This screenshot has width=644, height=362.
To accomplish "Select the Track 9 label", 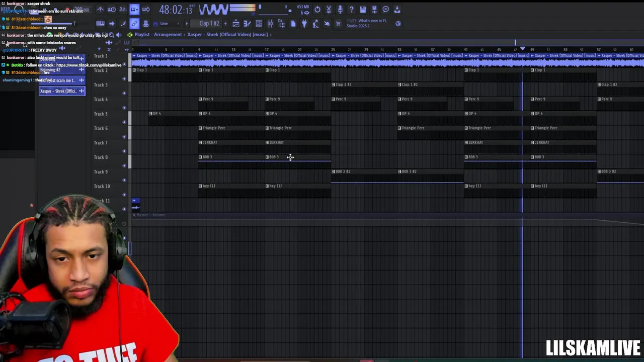I will pos(101,172).
